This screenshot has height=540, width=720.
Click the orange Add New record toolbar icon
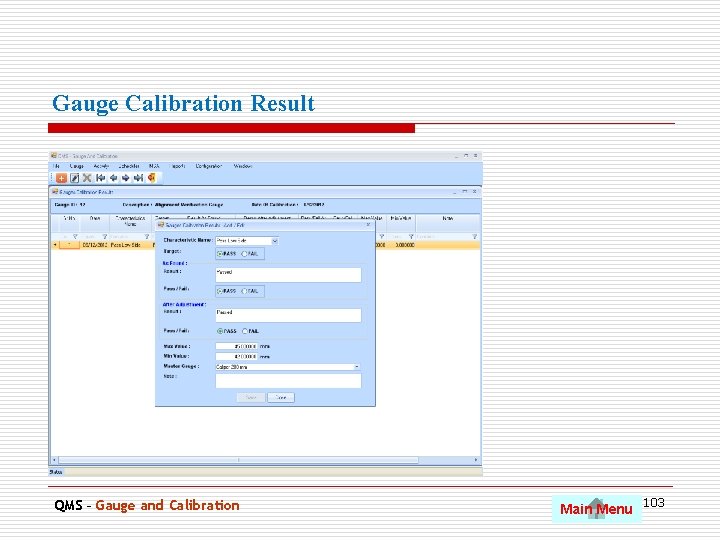[61, 178]
